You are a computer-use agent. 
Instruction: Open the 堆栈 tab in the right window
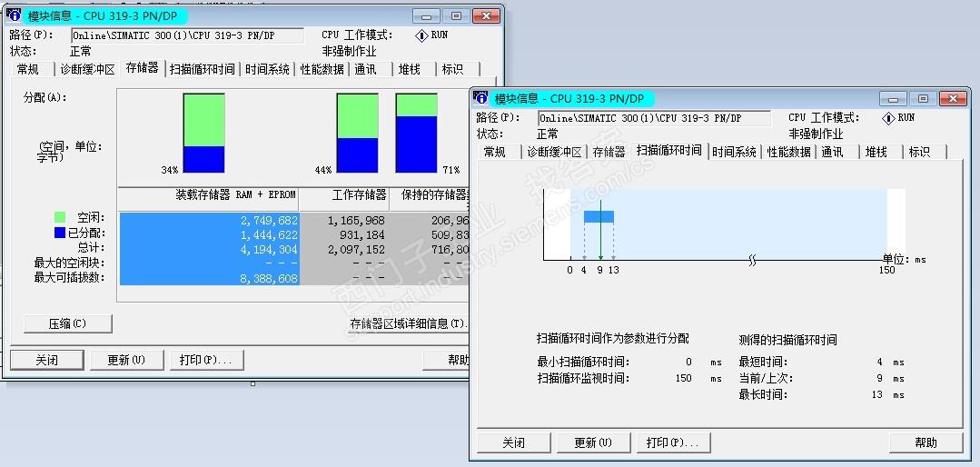876,152
